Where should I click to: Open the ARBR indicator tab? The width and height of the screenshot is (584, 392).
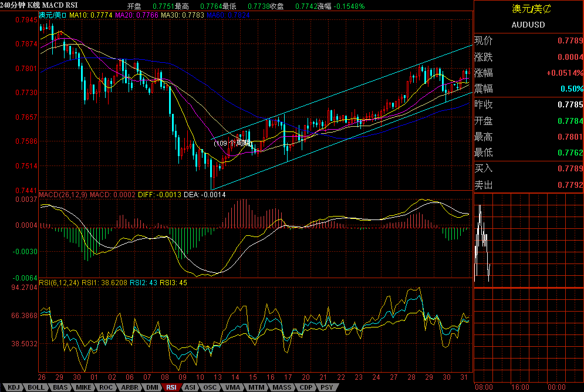tap(128, 387)
